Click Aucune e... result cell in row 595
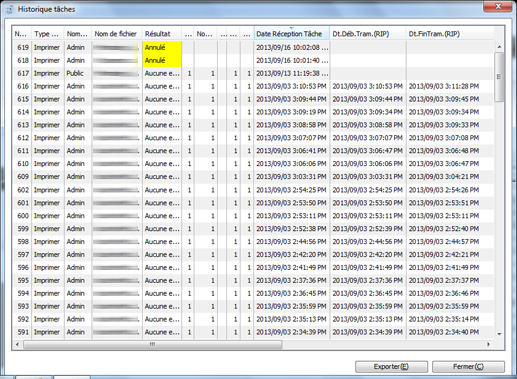Screen dimensions: 517x379 pyautogui.click(x=162, y=280)
